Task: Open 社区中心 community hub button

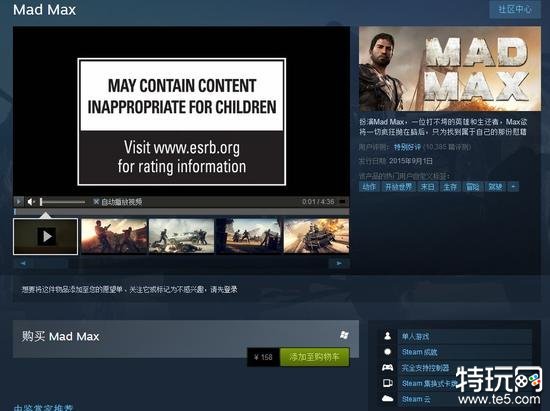Action: pyautogui.click(x=515, y=9)
